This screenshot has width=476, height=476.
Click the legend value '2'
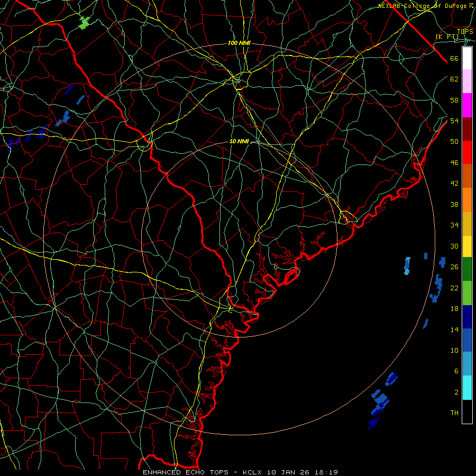pyautogui.click(x=456, y=392)
